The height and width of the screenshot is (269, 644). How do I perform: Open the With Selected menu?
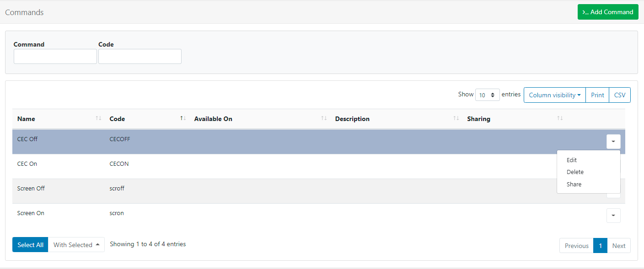pyautogui.click(x=76, y=245)
